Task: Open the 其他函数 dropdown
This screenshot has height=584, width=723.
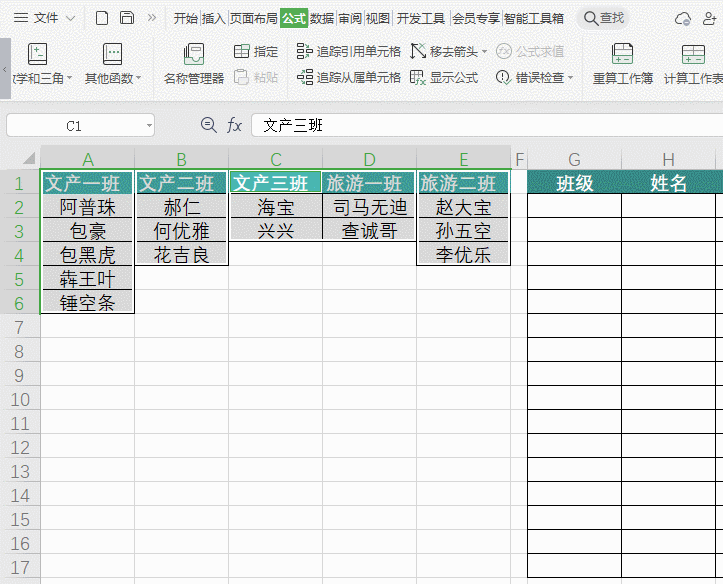Action: click(113, 64)
